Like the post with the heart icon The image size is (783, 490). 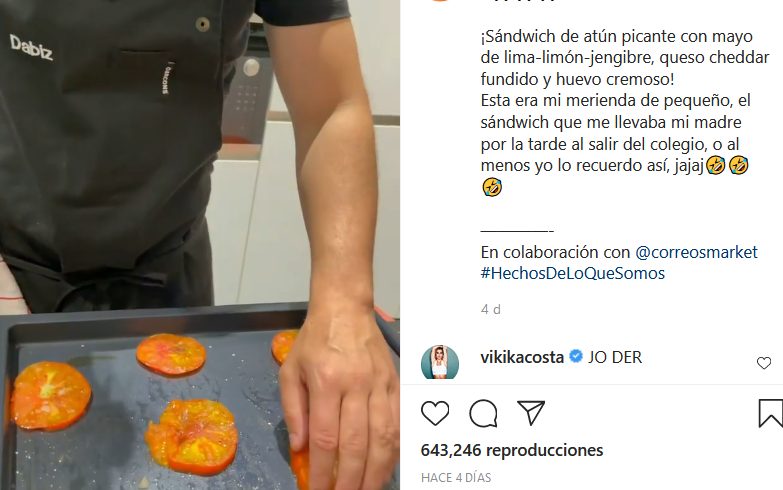pos(435,413)
